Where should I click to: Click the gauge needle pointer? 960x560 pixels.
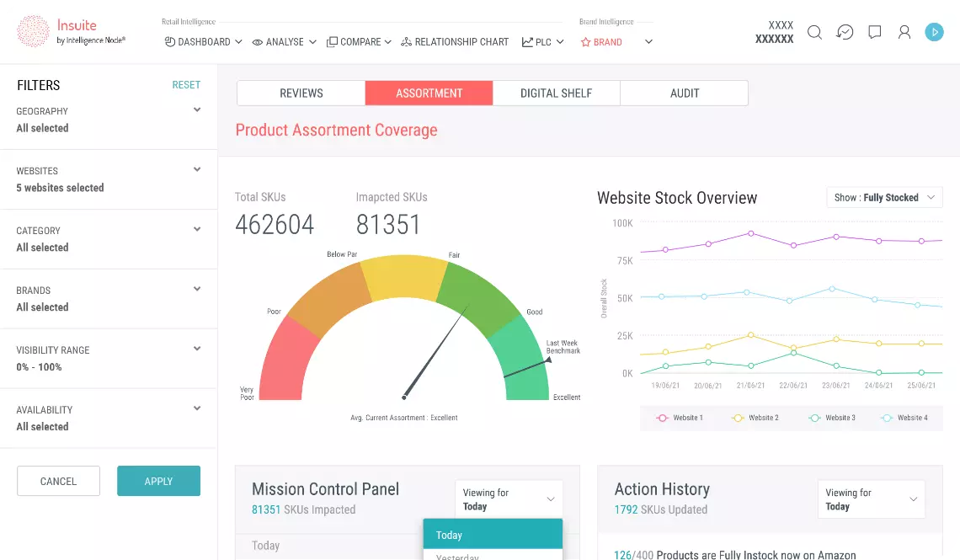point(435,354)
